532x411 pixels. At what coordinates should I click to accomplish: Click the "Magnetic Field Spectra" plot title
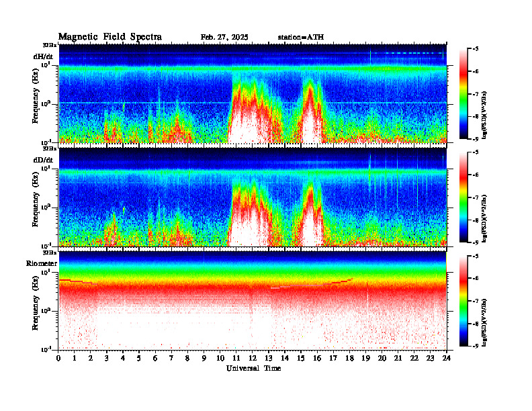click(110, 37)
